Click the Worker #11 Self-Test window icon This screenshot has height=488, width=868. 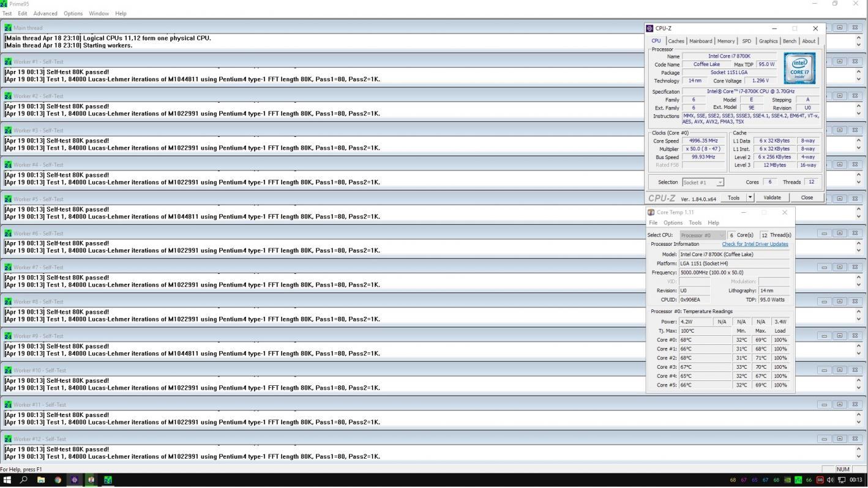[8, 404]
